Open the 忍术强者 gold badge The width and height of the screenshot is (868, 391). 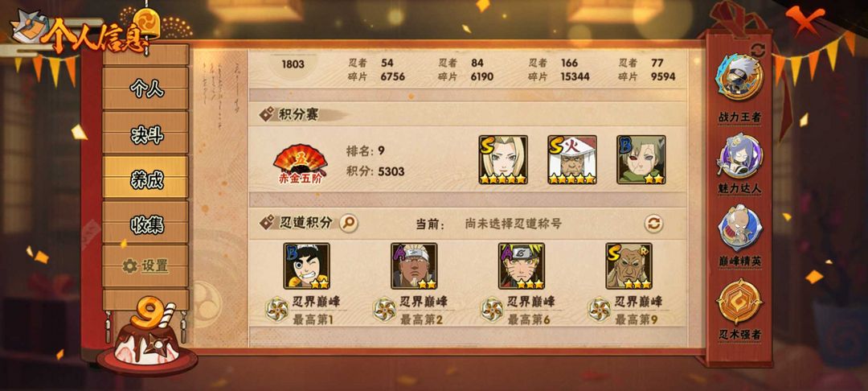pyautogui.click(x=739, y=302)
